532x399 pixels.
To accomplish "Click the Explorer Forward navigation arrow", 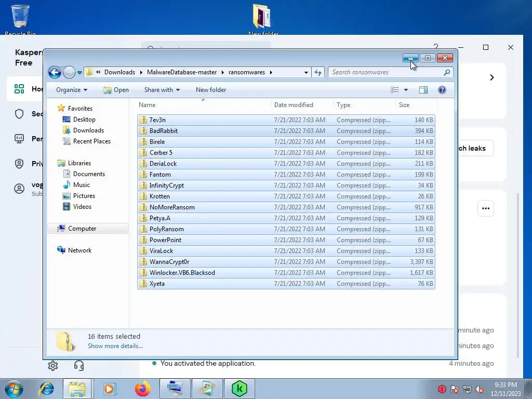I will click(69, 72).
